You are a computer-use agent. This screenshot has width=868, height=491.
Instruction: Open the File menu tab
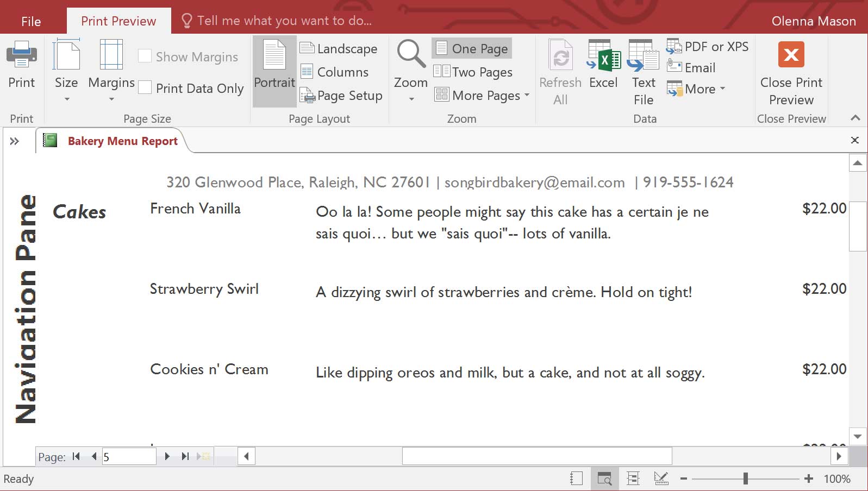click(x=31, y=21)
